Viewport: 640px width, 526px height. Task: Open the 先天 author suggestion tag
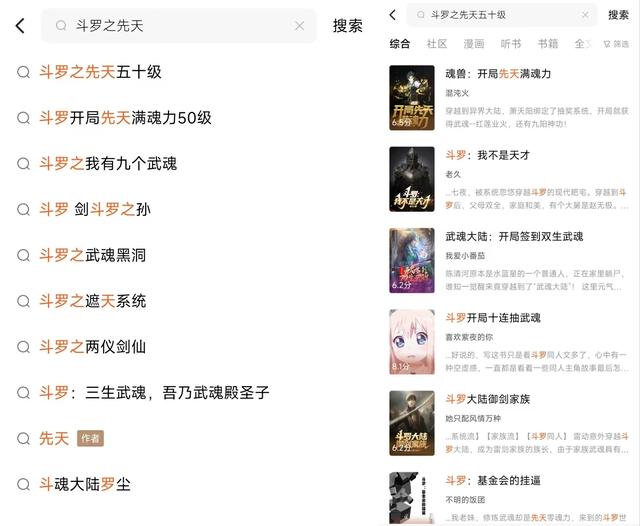90,438
